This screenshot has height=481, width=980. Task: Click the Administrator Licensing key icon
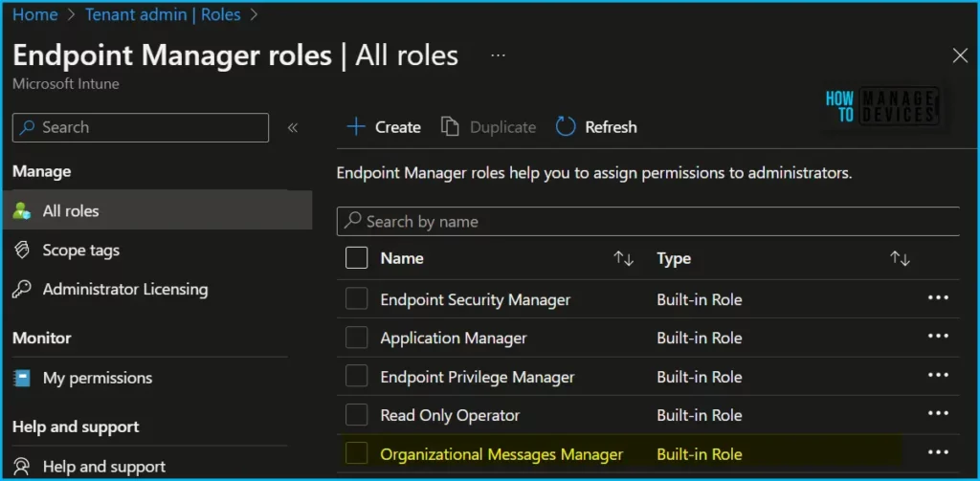[x=22, y=290]
